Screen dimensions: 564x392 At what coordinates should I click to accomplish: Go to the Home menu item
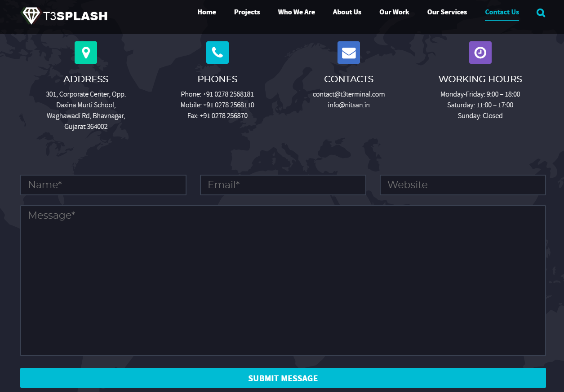click(x=207, y=12)
